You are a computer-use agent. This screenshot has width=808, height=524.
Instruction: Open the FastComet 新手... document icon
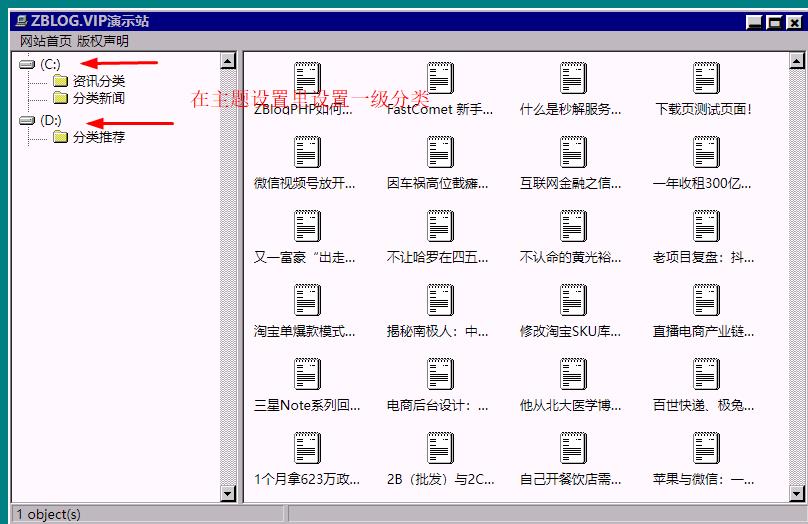pyautogui.click(x=440, y=78)
